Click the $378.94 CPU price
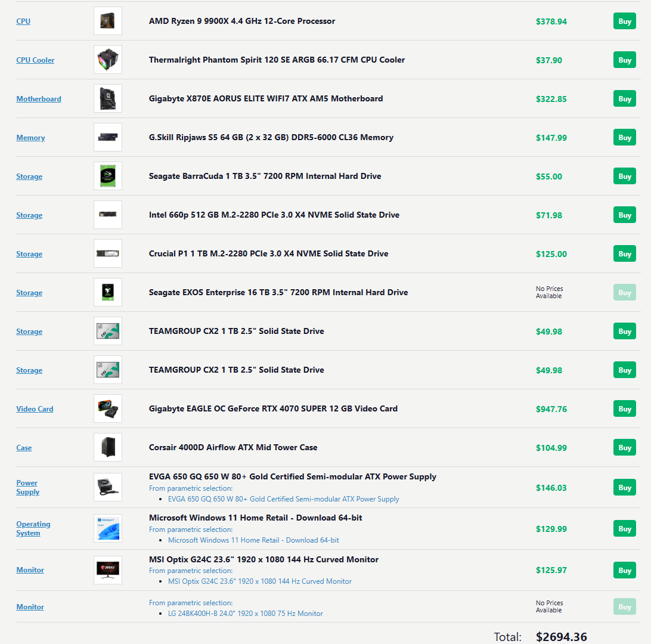This screenshot has width=651, height=644. (x=551, y=21)
